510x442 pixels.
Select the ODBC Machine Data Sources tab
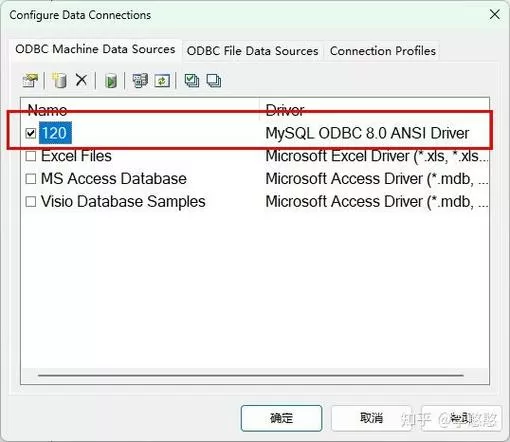[x=95, y=49]
